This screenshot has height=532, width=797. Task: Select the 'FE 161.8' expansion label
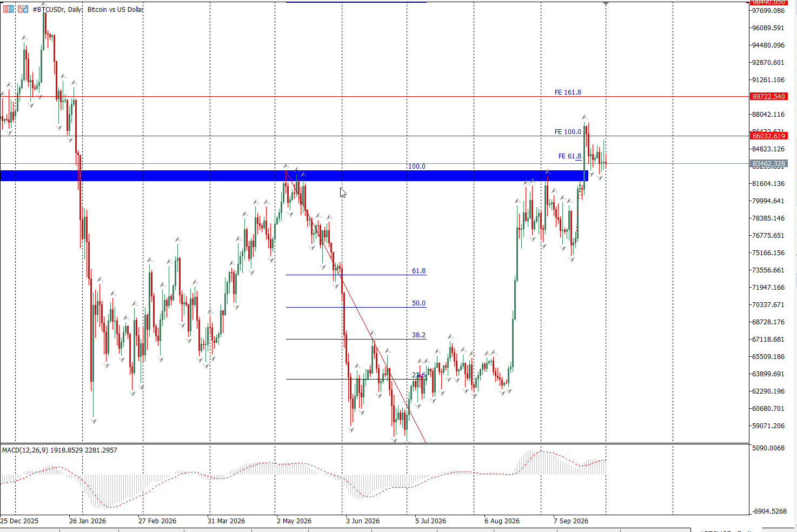(x=568, y=92)
